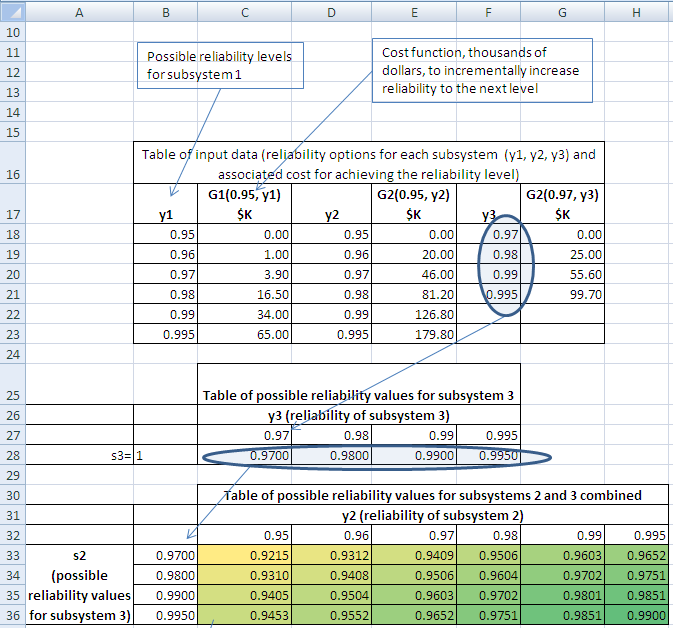
Task: Select row 36 header
Action: (x=13, y=615)
